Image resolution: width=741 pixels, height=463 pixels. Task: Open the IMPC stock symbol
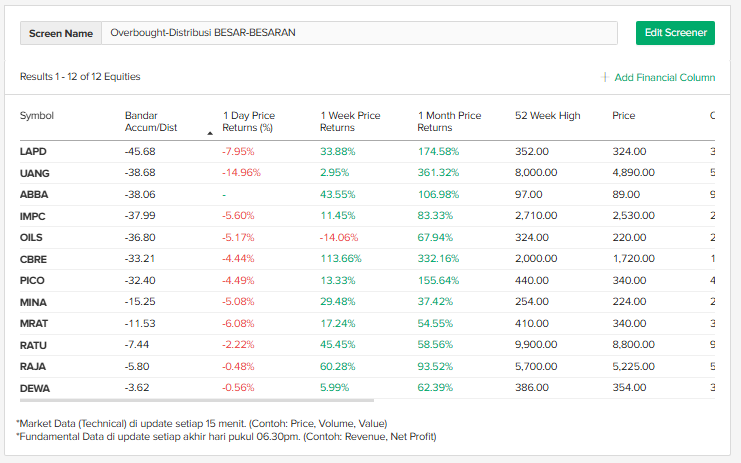click(33, 216)
